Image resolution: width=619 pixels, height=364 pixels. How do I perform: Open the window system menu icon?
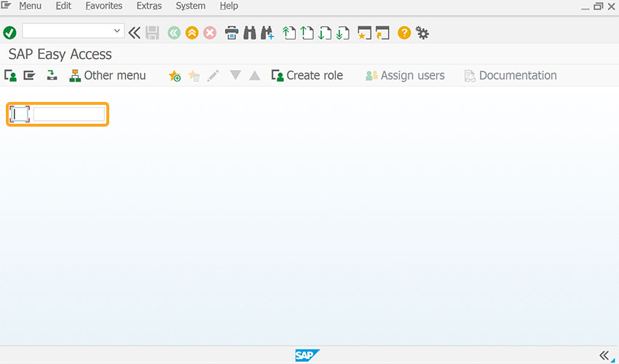point(6,5)
